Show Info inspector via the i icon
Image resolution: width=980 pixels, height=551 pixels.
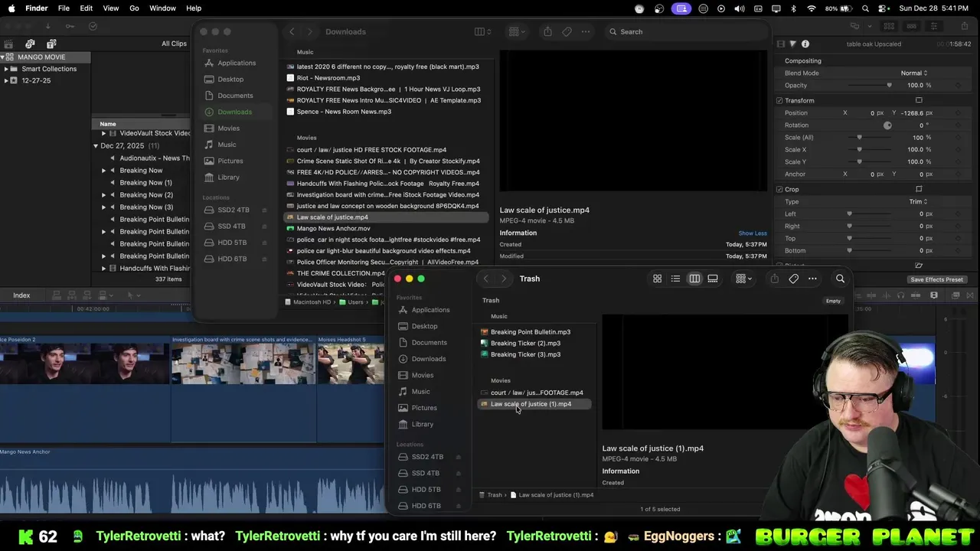[805, 44]
